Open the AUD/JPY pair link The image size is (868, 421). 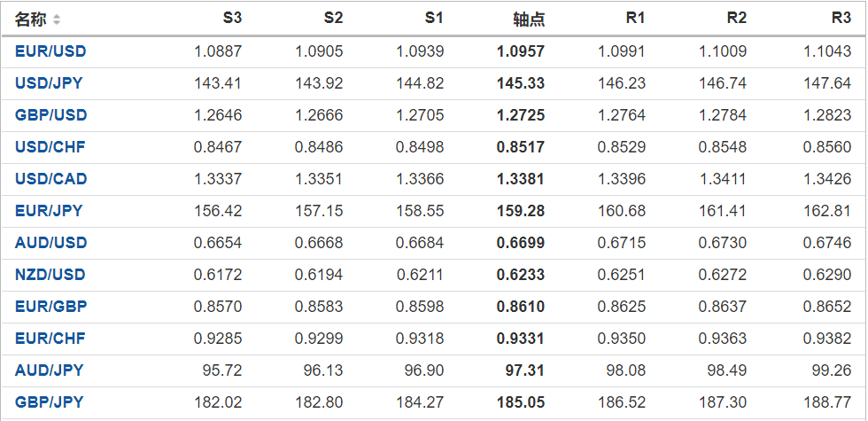(49, 370)
